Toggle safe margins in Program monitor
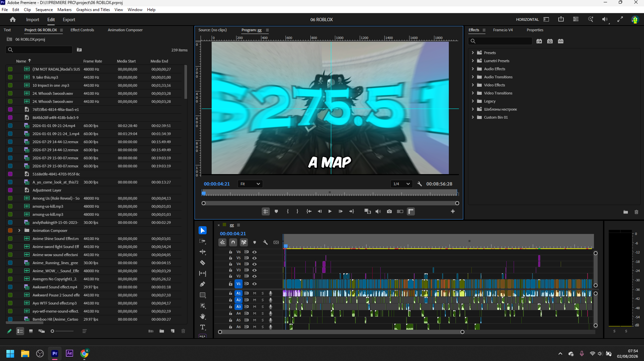This screenshot has height=361, width=644. pos(265,211)
